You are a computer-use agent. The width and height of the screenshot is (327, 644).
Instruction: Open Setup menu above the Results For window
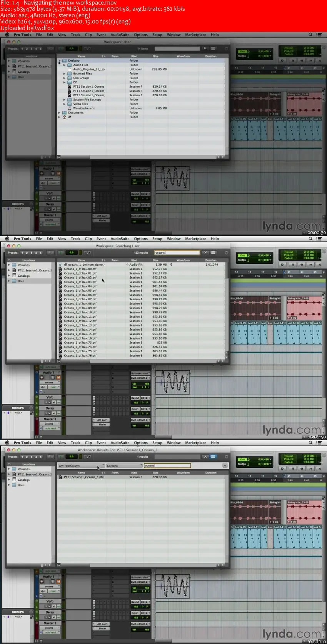157,443
